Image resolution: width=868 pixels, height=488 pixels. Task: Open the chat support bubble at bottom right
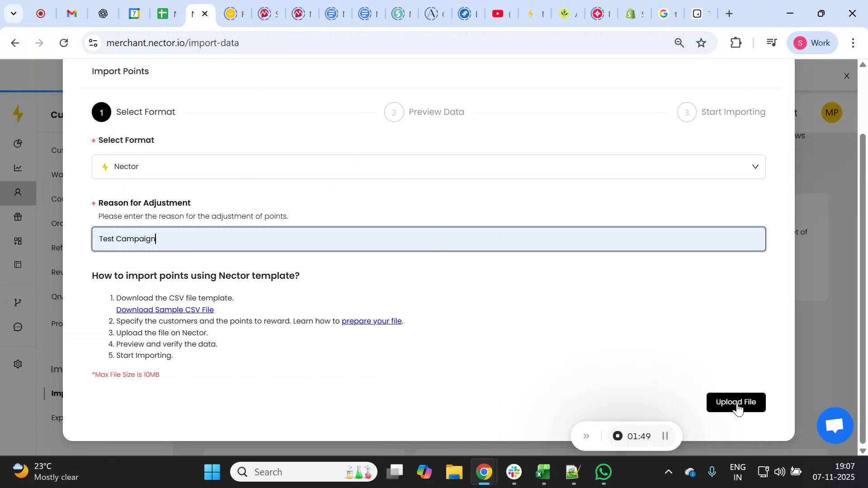point(834,425)
